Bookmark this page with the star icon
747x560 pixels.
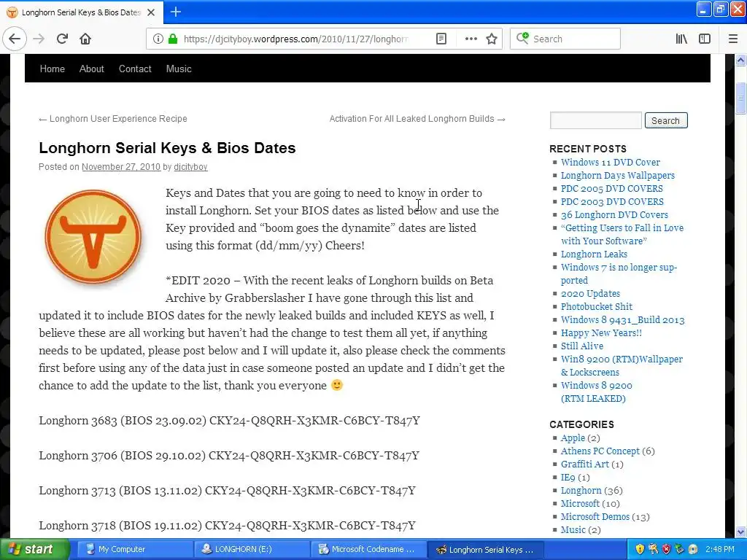point(492,39)
